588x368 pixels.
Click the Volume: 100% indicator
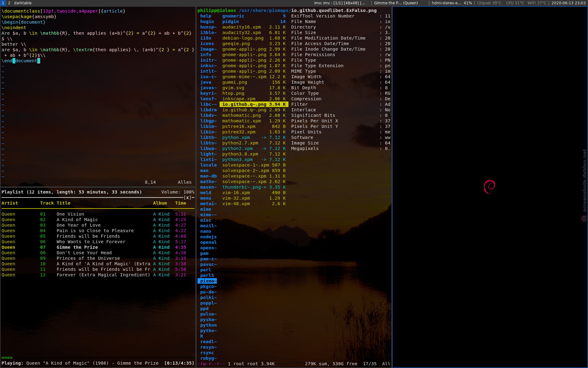[x=178, y=192]
